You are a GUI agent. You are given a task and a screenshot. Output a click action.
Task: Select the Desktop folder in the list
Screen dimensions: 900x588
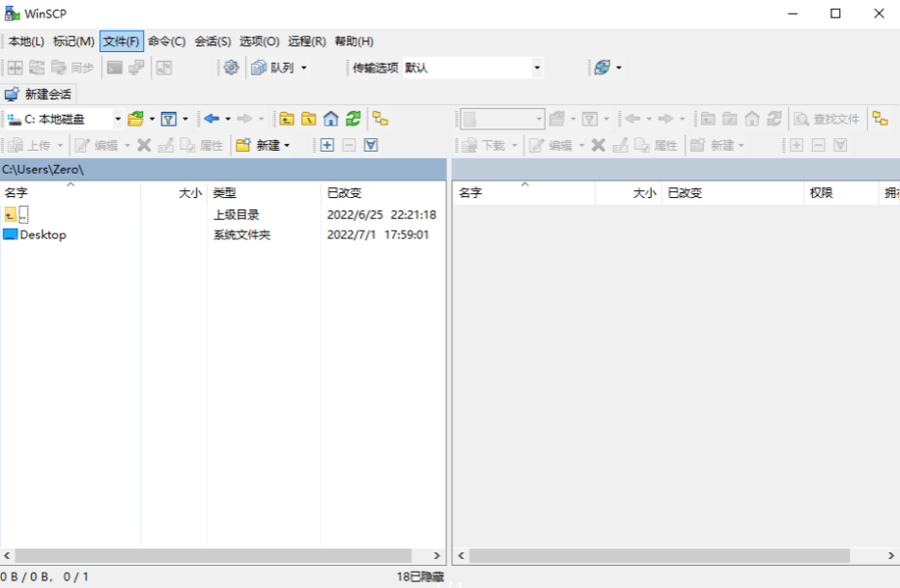point(42,235)
